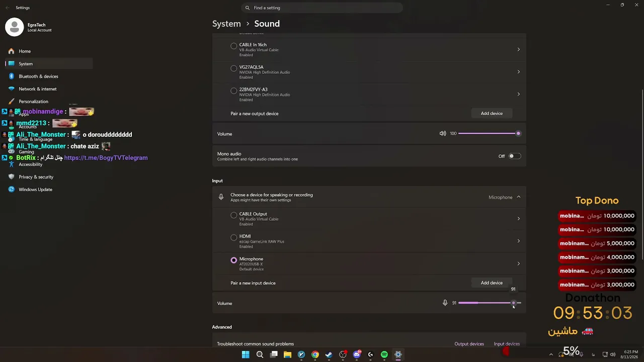Click Add device for input
Viewport: 644px width, 362px height.
pos(492,283)
